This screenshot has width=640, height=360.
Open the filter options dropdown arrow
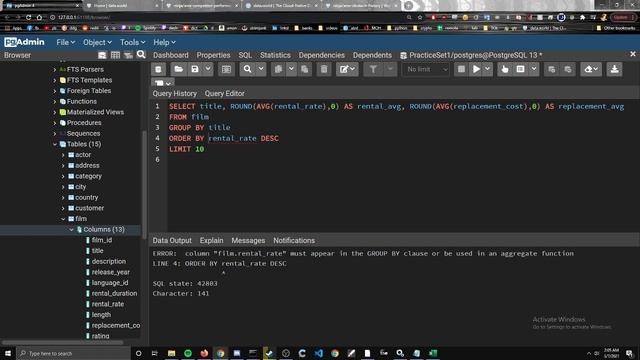(x=390, y=69)
